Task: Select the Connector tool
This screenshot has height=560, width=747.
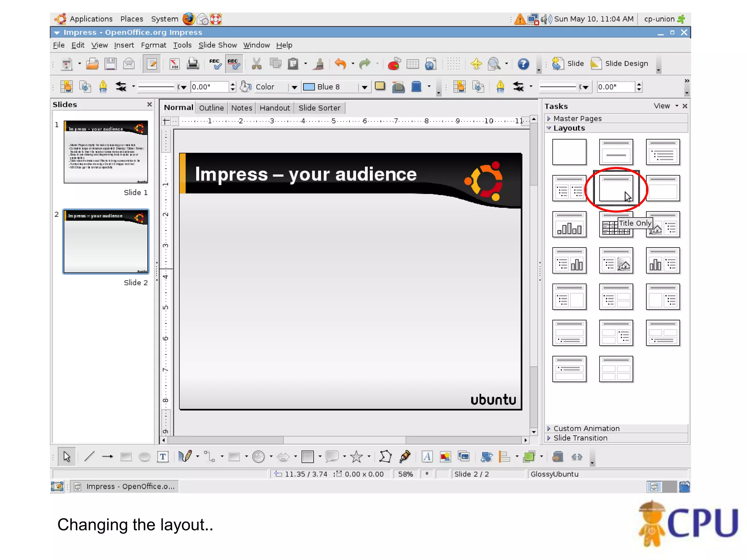Action: click(x=209, y=456)
